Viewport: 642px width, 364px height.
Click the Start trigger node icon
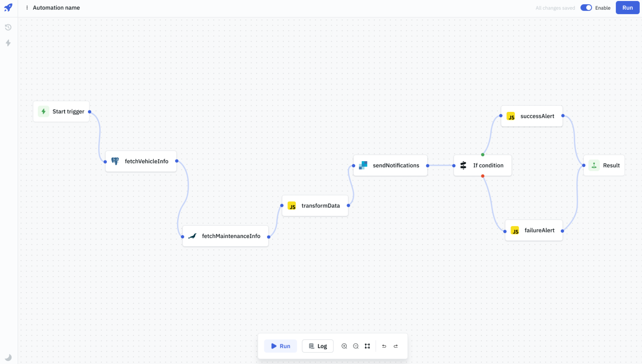click(44, 111)
